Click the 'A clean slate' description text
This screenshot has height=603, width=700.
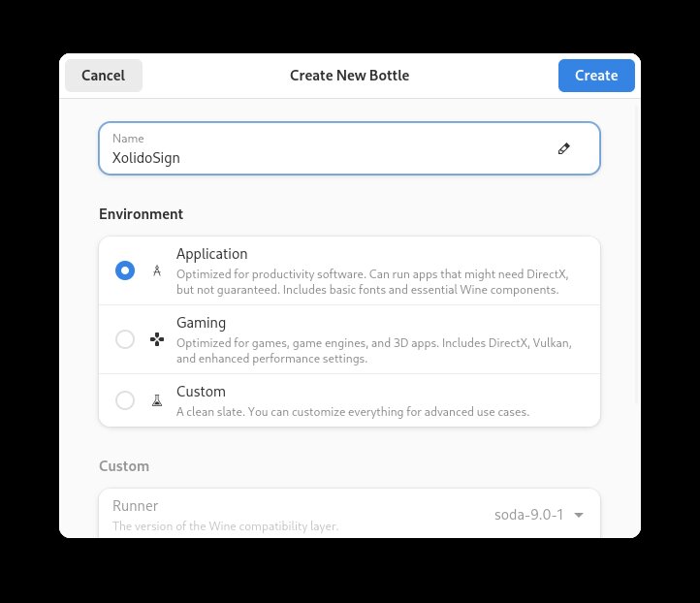coord(353,412)
